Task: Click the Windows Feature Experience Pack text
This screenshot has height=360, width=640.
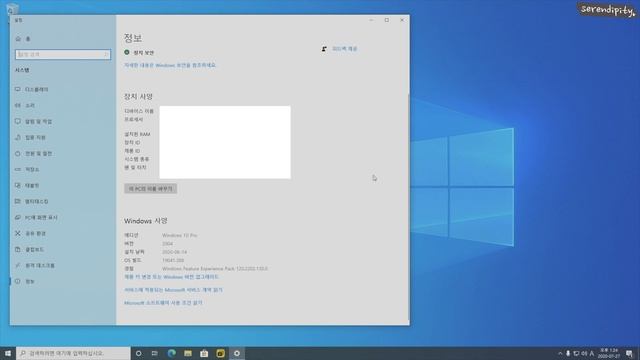Action: 215,269
